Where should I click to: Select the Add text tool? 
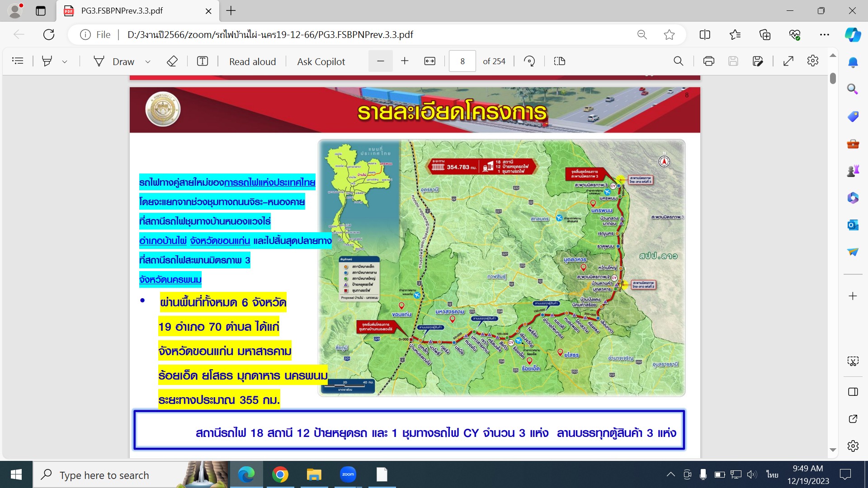(203, 61)
